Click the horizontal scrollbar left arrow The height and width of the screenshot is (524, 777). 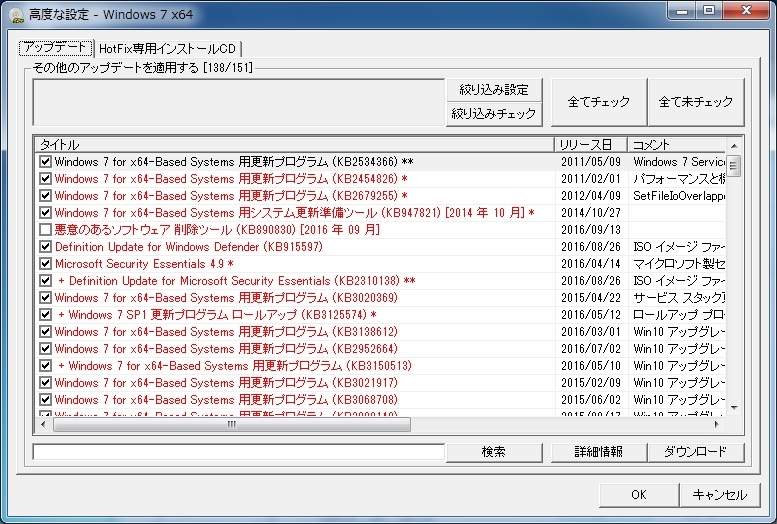tap(43, 424)
